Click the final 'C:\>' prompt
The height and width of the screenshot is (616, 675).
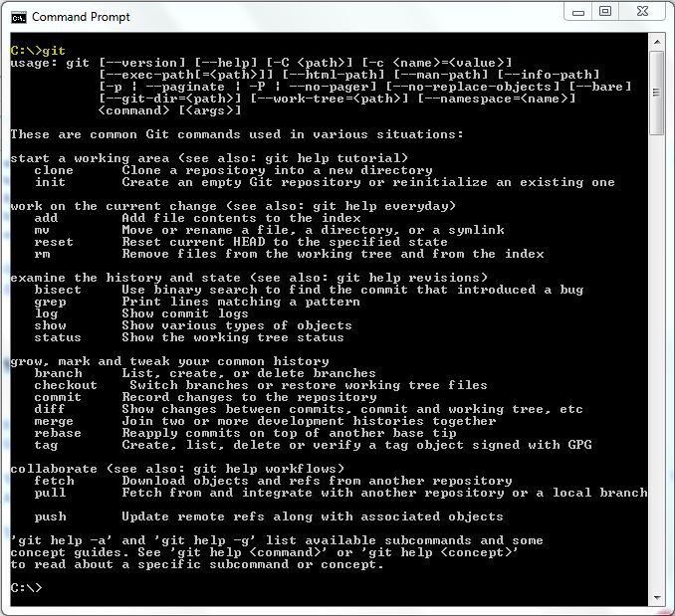point(26,588)
